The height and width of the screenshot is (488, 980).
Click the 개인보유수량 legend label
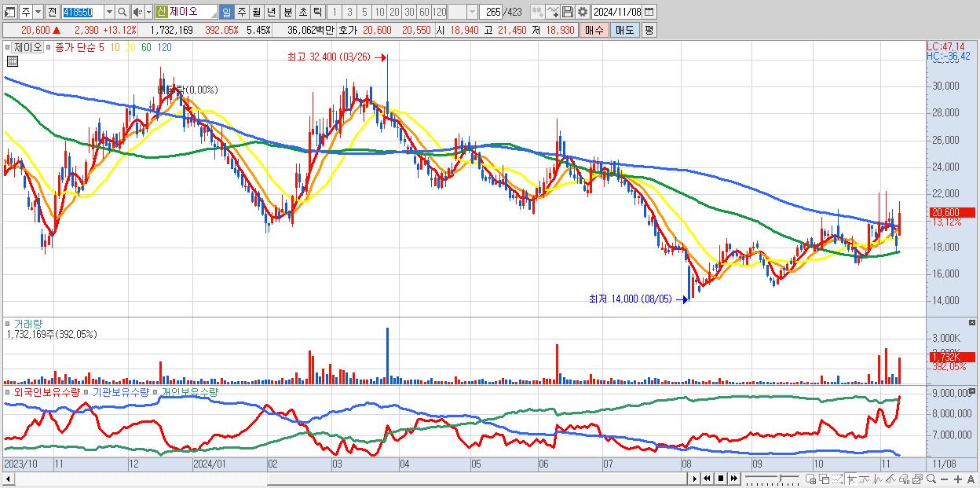(x=189, y=391)
